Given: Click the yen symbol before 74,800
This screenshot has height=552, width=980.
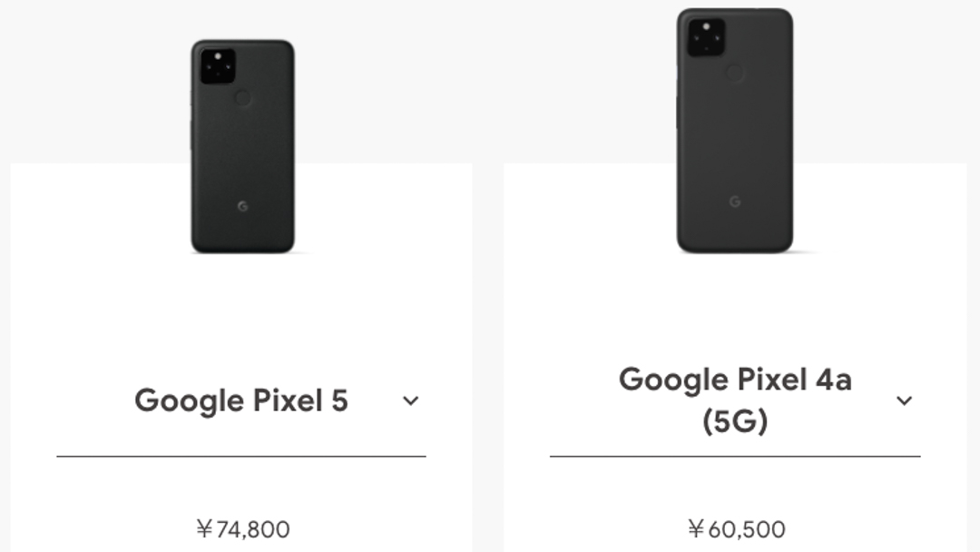Looking at the screenshot, I should pyautogui.click(x=204, y=528).
